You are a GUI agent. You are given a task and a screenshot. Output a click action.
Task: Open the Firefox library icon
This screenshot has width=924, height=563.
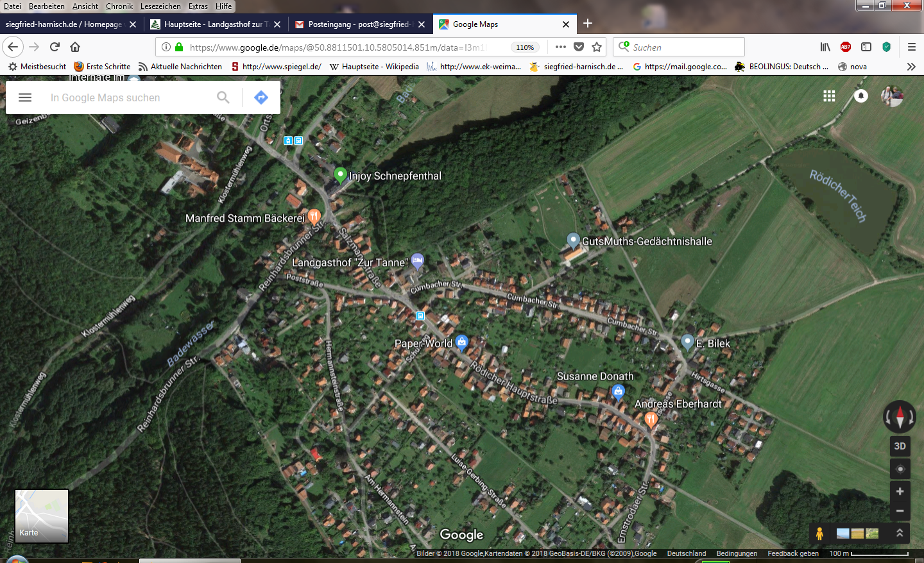(x=825, y=47)
